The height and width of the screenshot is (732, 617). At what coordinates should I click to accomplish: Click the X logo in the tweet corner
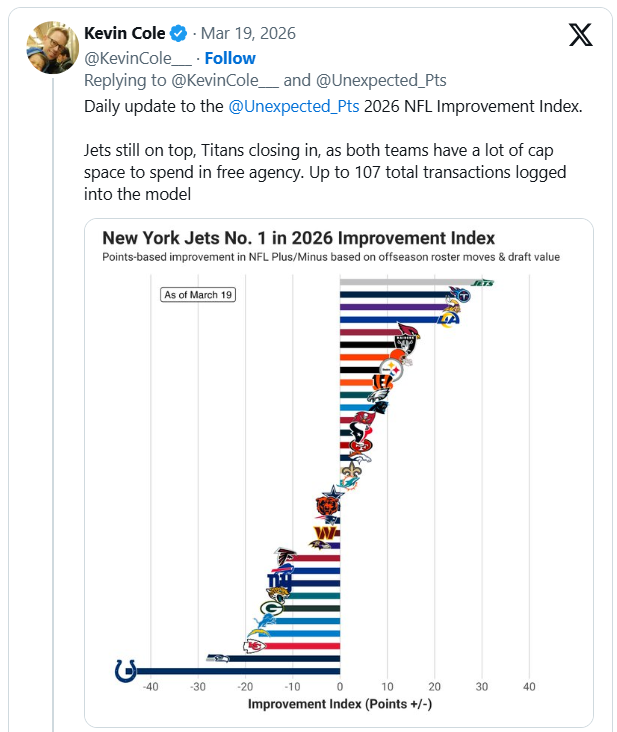click(580, 34)
